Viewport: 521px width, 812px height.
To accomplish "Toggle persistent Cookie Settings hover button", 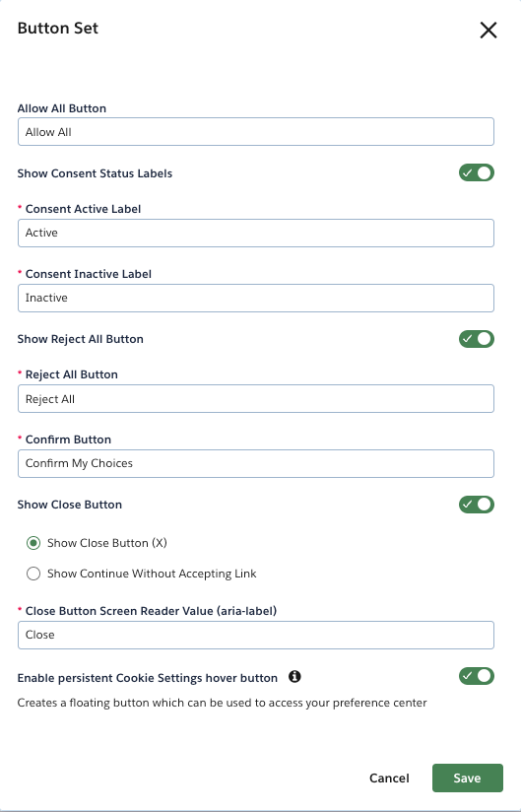I will point(476,676).
